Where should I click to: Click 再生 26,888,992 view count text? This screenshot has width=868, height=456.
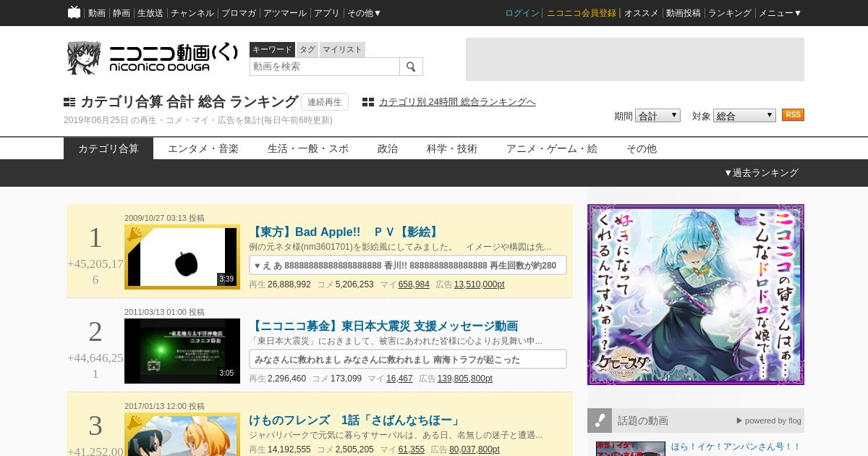click(280, 284)
